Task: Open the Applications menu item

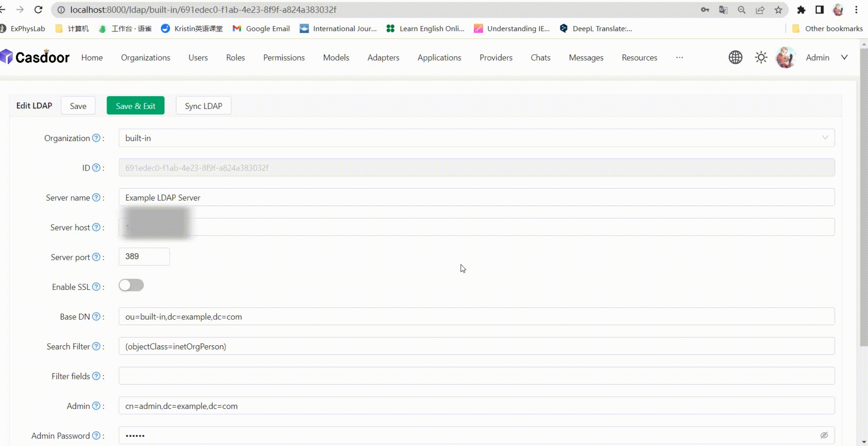Action: tap(439, 57)
